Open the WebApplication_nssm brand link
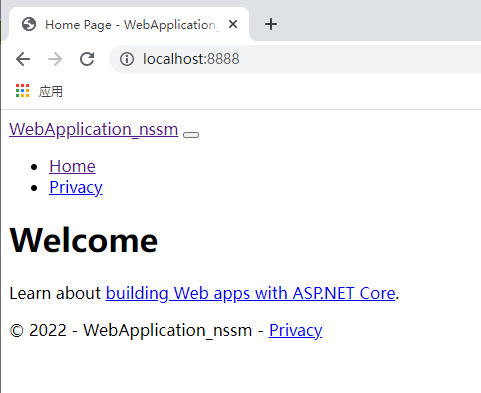This screenshot has height=393, width=481. [94, 129]
